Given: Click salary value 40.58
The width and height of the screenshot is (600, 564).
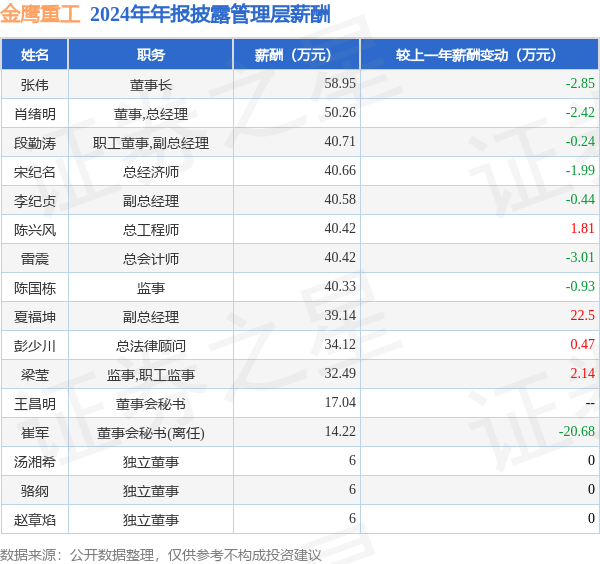Looking at the screenshot, I should (340, 200).
